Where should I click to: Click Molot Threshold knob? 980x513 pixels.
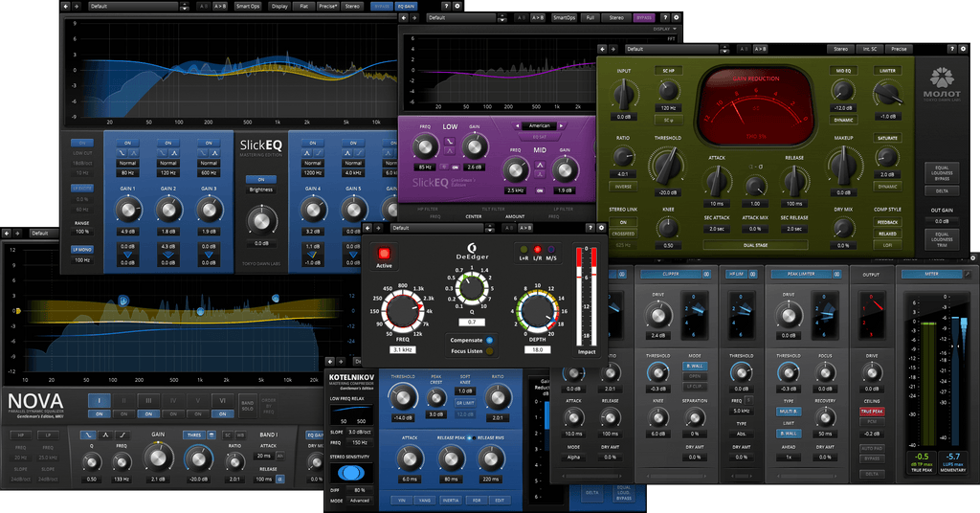[667, 165]
